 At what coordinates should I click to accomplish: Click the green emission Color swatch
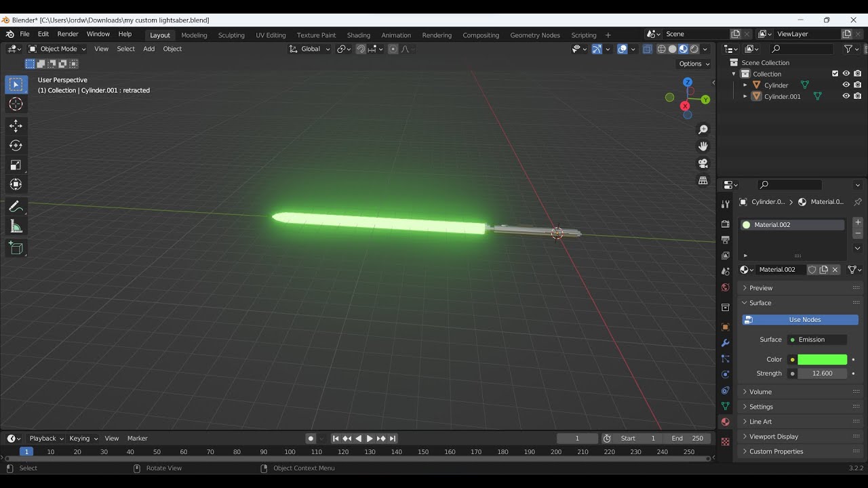click(822, 360)
